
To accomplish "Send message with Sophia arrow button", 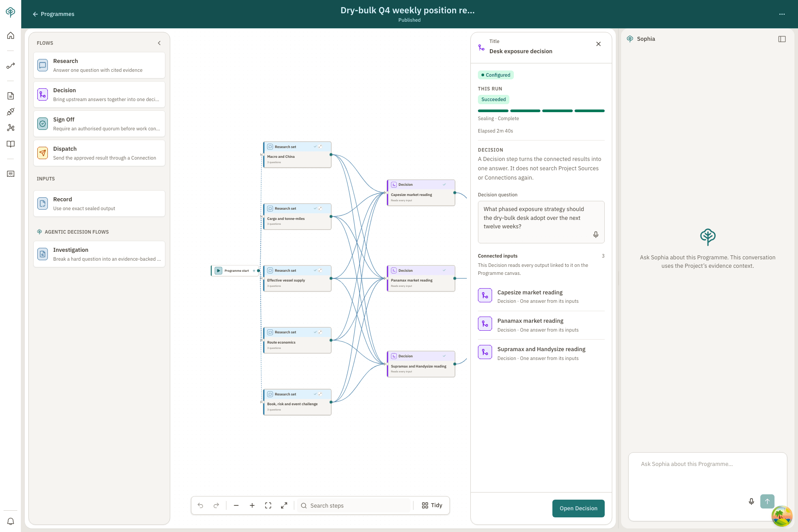I will (x=767, y=501).
